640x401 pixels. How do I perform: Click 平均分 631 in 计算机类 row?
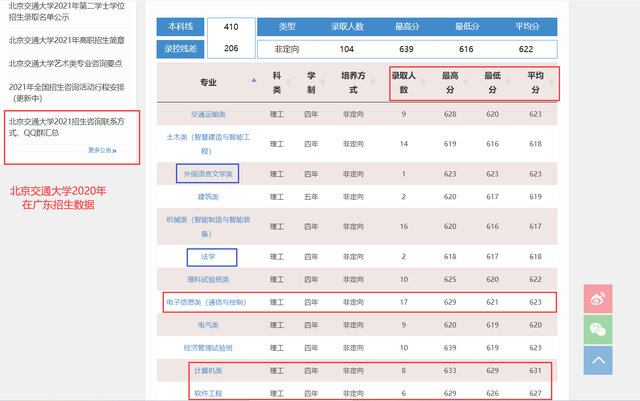[x=536, y=371]
